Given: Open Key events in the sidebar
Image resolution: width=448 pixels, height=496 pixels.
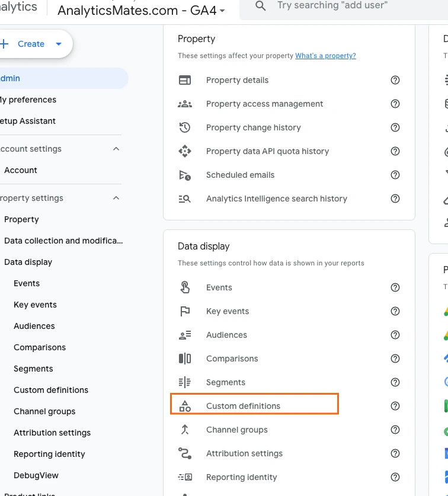Looking at the screenshot, I should [x=35, y=305].
